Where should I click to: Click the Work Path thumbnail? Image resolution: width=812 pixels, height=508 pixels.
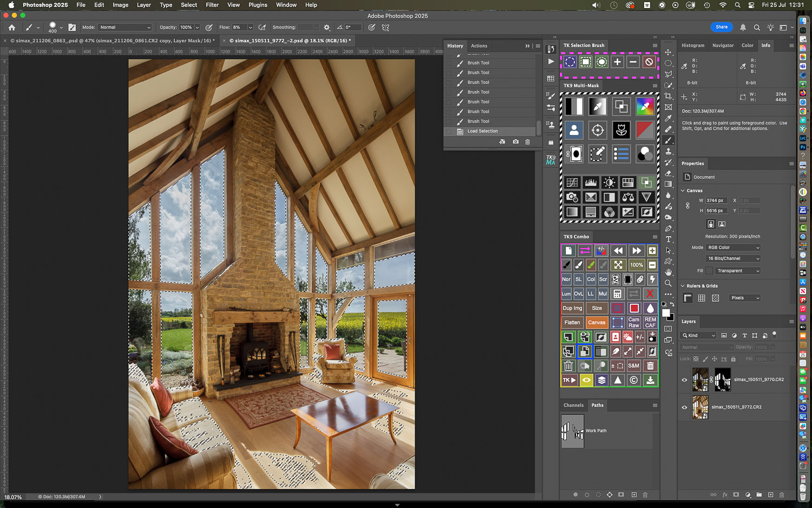coord(573,431)
